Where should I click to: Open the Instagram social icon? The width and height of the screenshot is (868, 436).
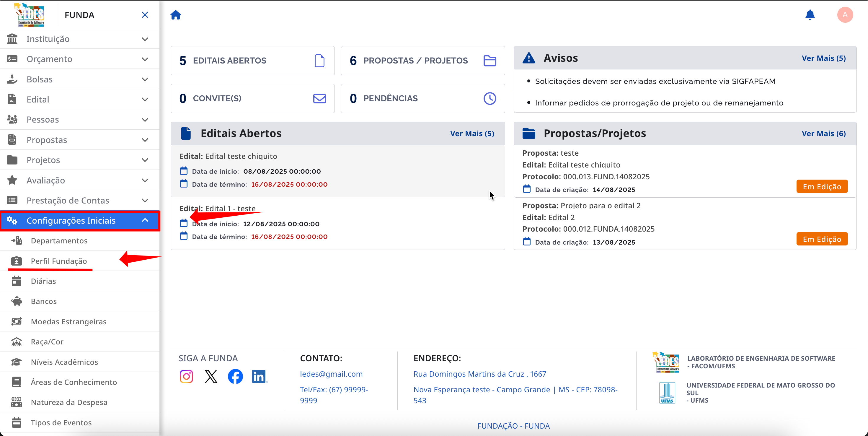(186, 376)
